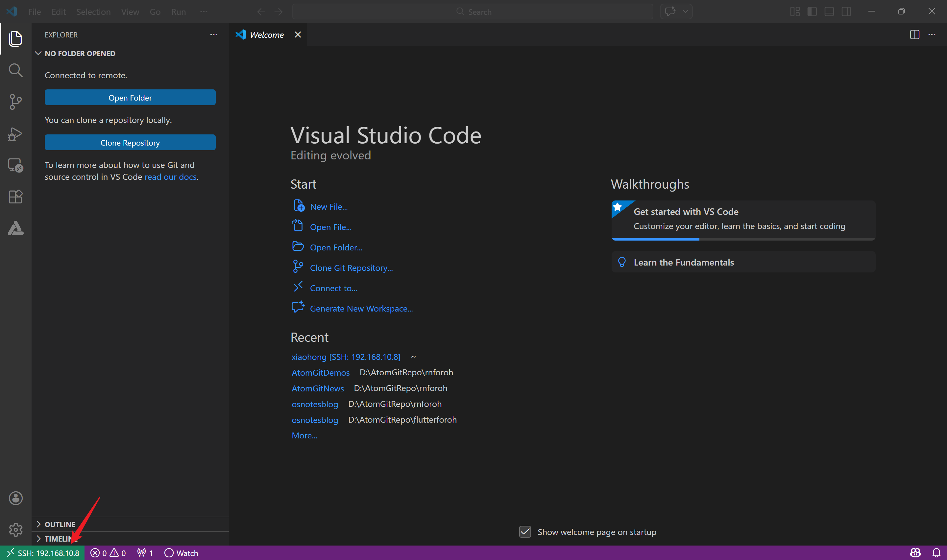The image size is (947, 560).
Task: Toggle the Watch status bar item
Action: tap(181, 553)
